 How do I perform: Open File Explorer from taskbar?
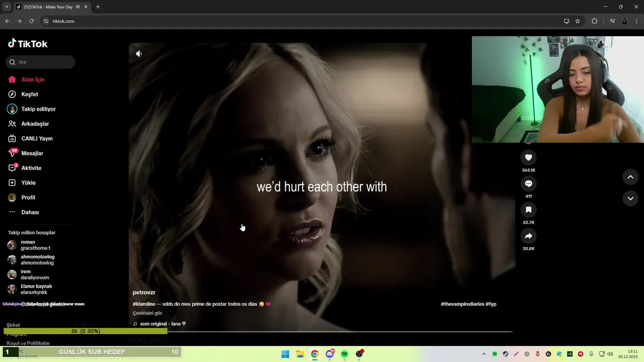[x=300, y=354]
